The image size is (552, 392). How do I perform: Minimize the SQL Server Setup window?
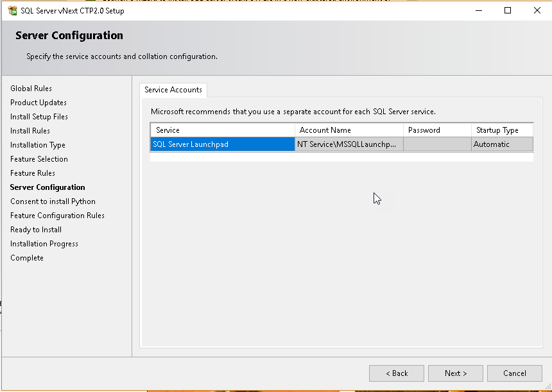point(478,10)
